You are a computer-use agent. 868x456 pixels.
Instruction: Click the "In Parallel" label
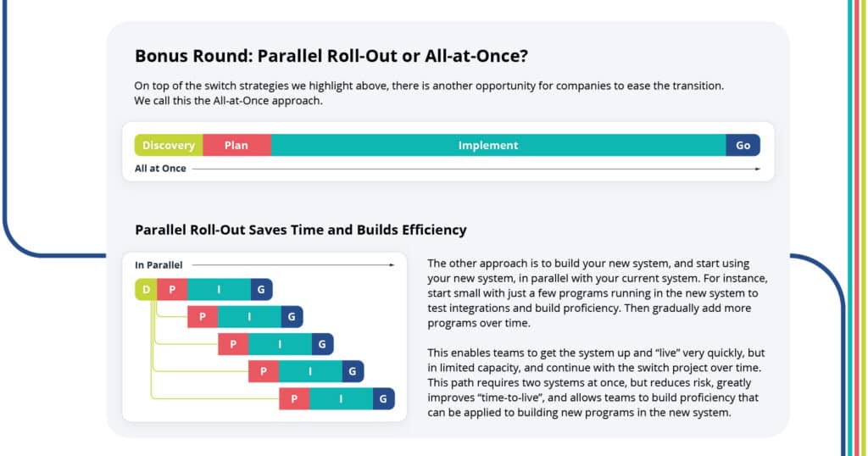(159, 265)
